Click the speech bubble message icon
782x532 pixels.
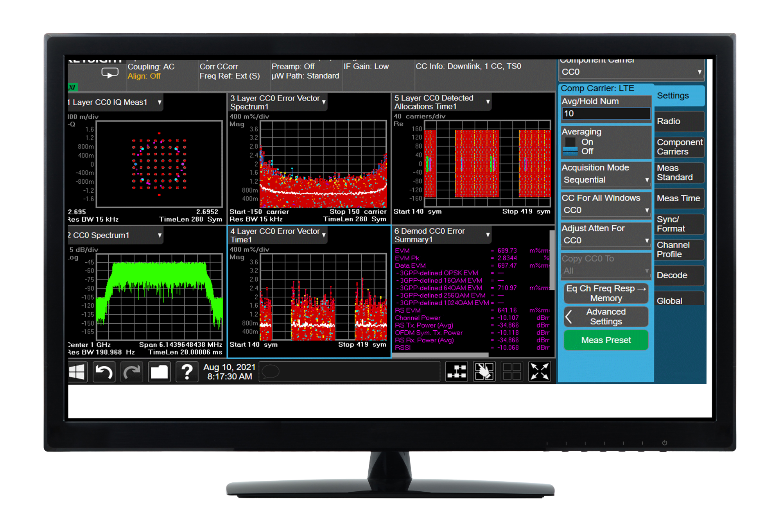pos(270,371)
